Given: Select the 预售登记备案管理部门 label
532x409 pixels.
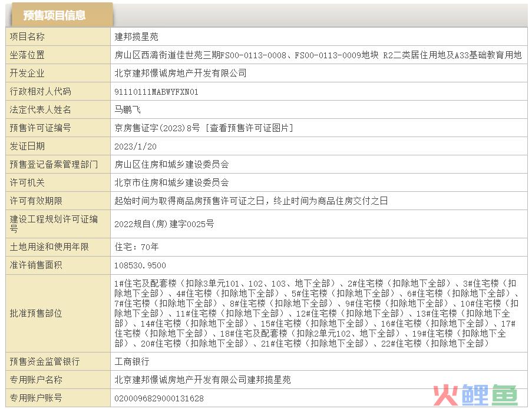Looking at the screenshot, I should (x=54, y=165).
